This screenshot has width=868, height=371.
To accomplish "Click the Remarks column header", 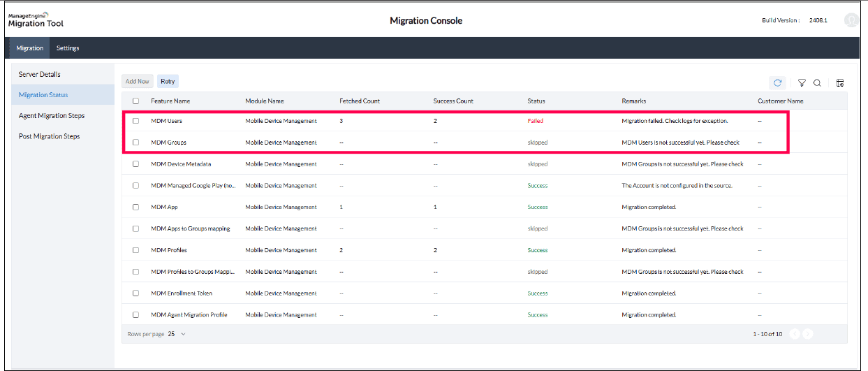I will click(634, 101).
